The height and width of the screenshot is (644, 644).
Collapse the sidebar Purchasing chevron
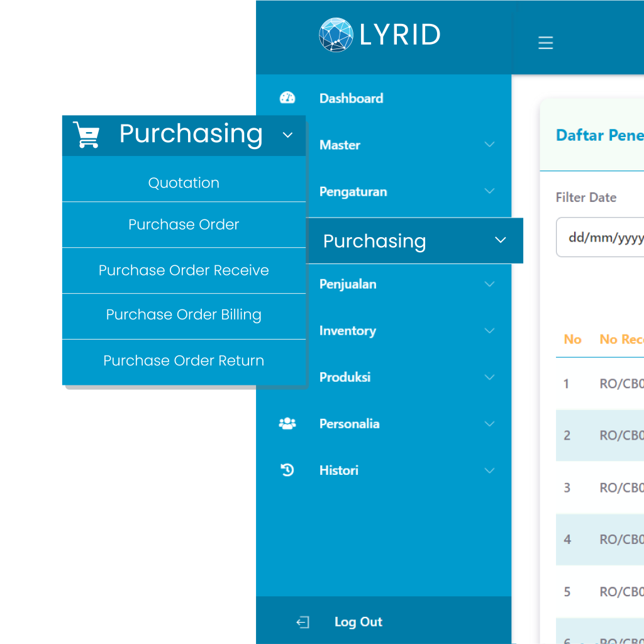(500, 240)
